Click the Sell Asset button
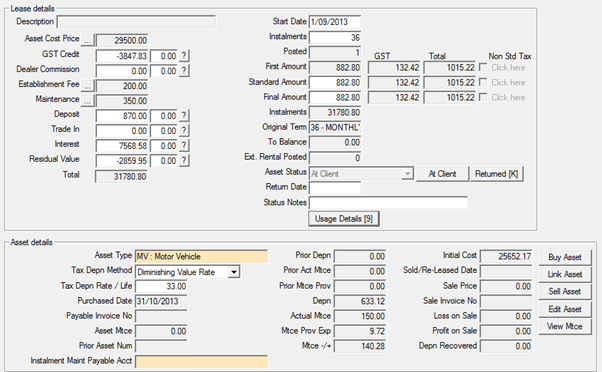 [x=565, y=292]
